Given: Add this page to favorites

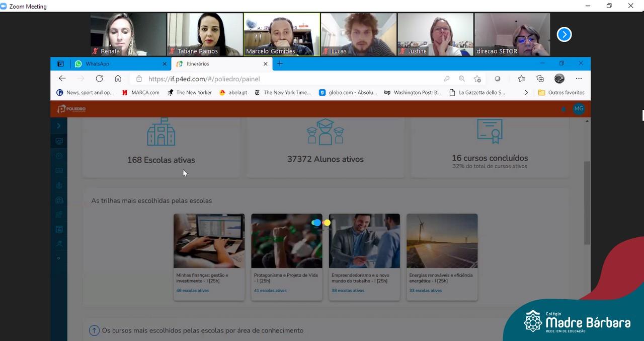Looking at the screenshot, I should point(477,79).
